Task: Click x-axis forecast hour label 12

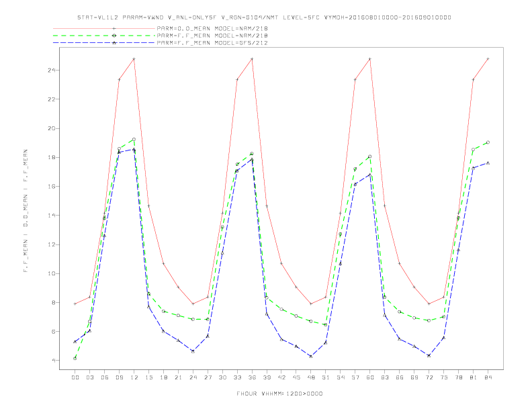Action: (134, 377)
